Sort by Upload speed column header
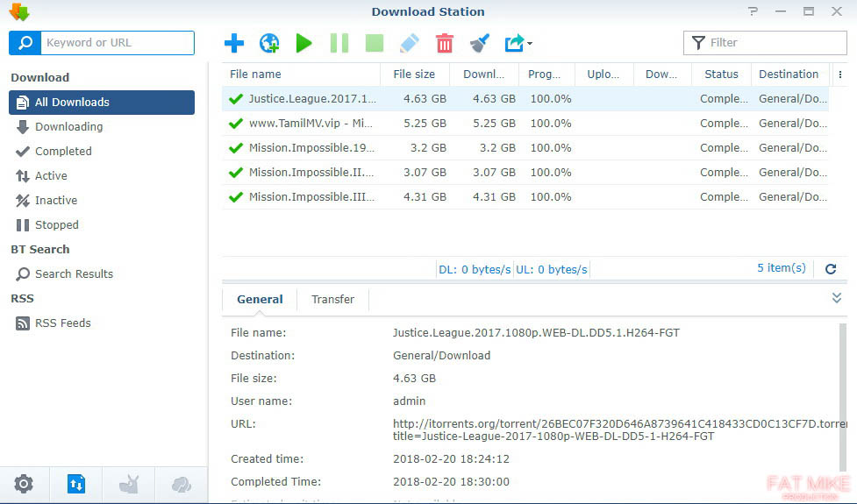 603,75
